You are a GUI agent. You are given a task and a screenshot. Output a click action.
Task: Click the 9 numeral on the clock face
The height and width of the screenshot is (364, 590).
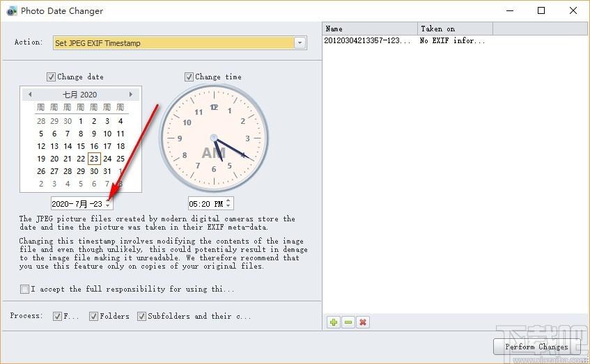(180, 139)
